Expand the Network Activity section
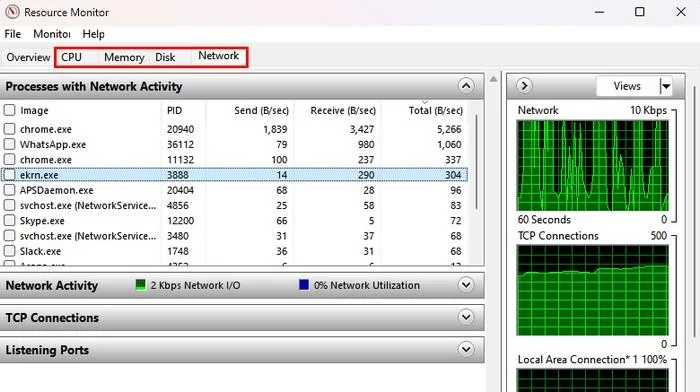 click(466, 284)
